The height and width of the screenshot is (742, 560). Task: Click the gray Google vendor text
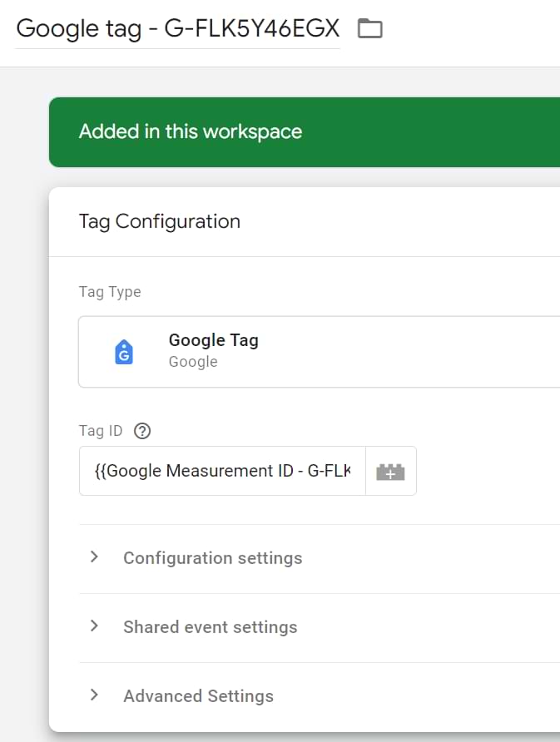tap(193, 362)
